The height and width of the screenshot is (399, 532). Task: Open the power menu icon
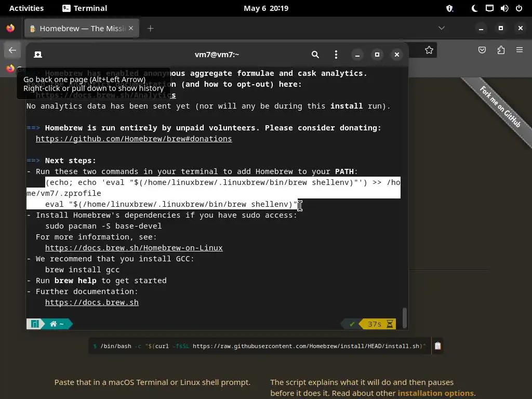point(519,8)
